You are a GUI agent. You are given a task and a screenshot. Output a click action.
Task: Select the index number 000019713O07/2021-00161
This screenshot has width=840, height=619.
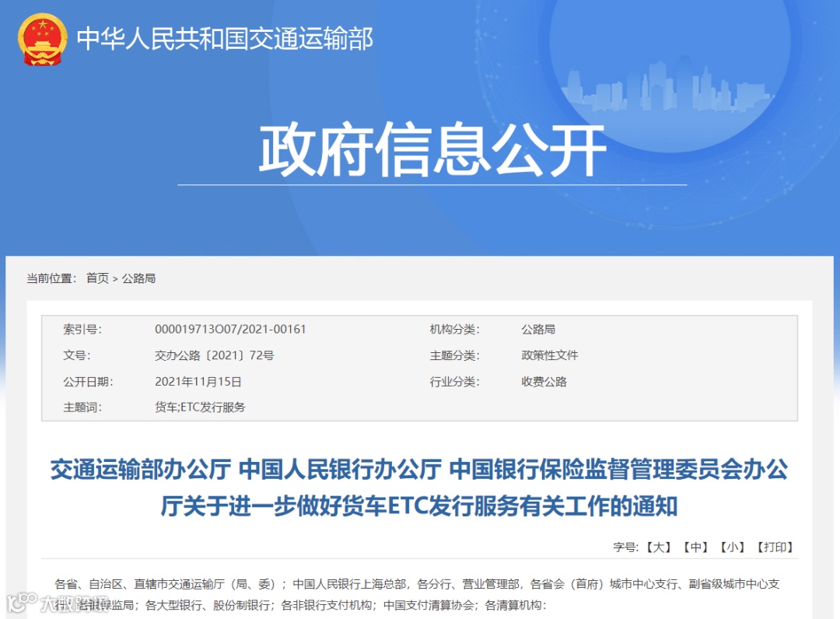pyautogui.click(x=230, y=329)
